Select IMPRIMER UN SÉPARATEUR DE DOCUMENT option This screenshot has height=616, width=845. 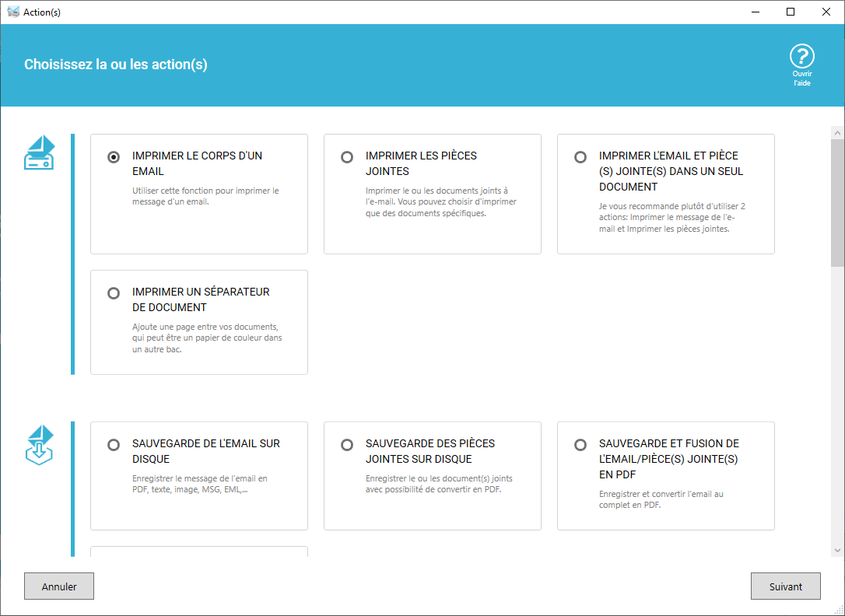[113, 293]
